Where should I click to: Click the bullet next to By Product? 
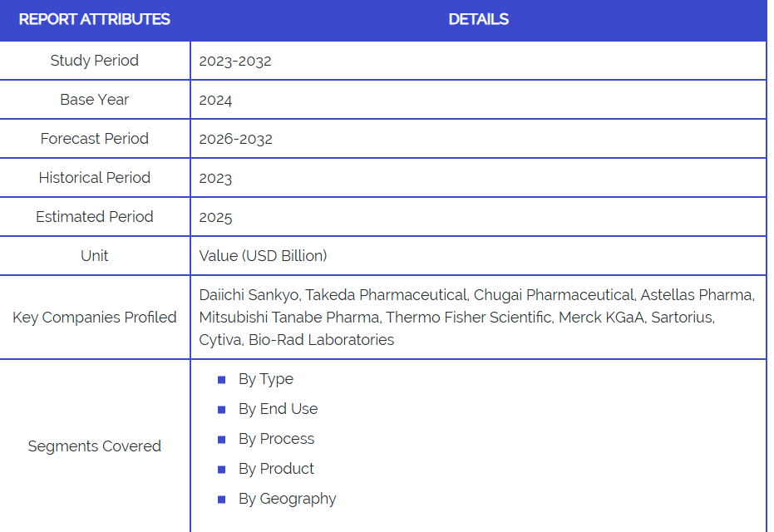pos(221,470)
